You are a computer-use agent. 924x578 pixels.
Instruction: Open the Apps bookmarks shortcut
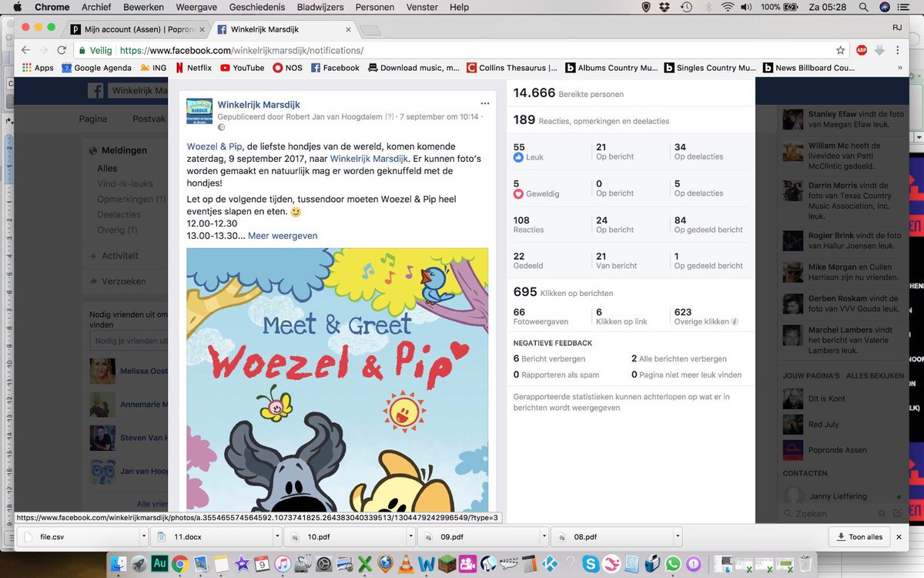(38, 68)
